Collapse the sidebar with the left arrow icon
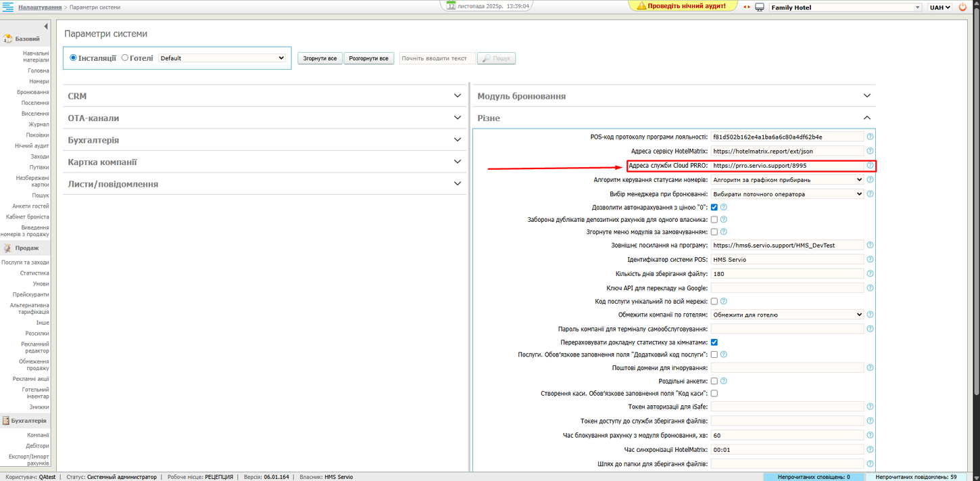Screen dimensions: 980x481 click(46, 26)
